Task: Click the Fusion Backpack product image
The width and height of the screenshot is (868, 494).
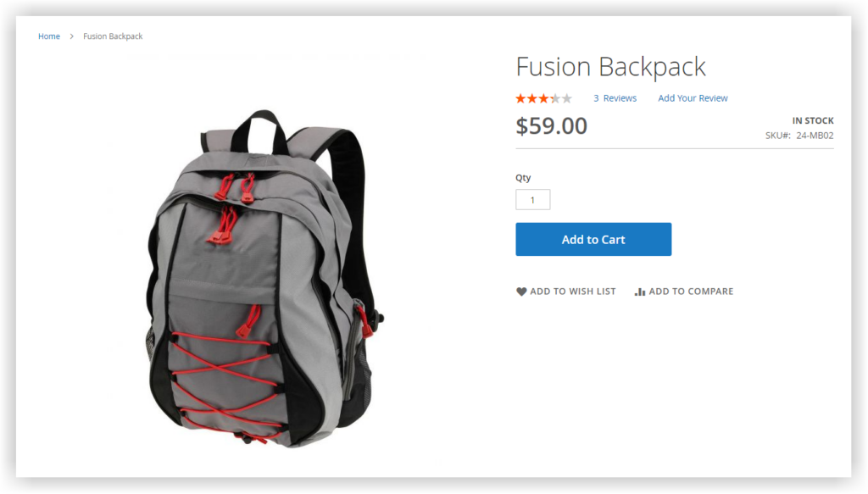Action: [264, 278]
